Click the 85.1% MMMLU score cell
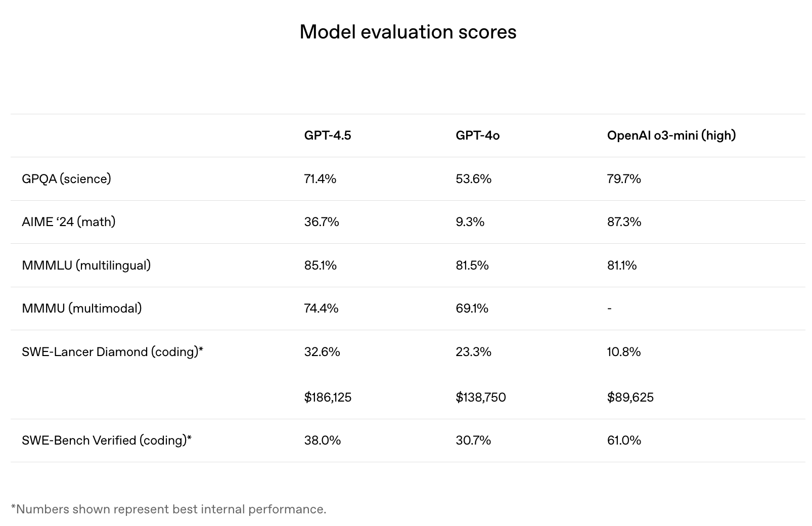Image resolution: width=812 pixels, height=526 pixels. click(x=320, y=266)
